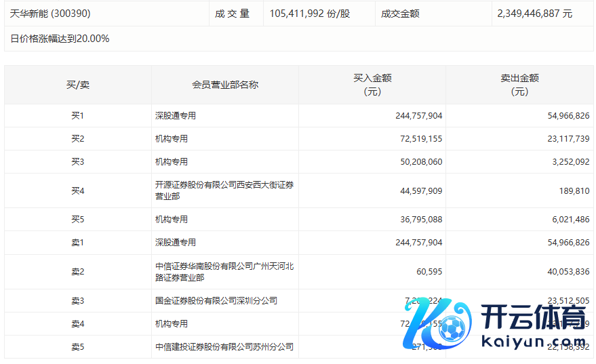Select the 买1 row label
This screenshot has width=596, height=364.
(x=77, y=116)
